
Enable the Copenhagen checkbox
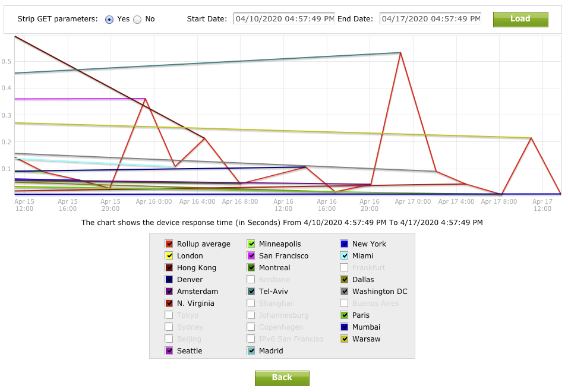(251, 327)
